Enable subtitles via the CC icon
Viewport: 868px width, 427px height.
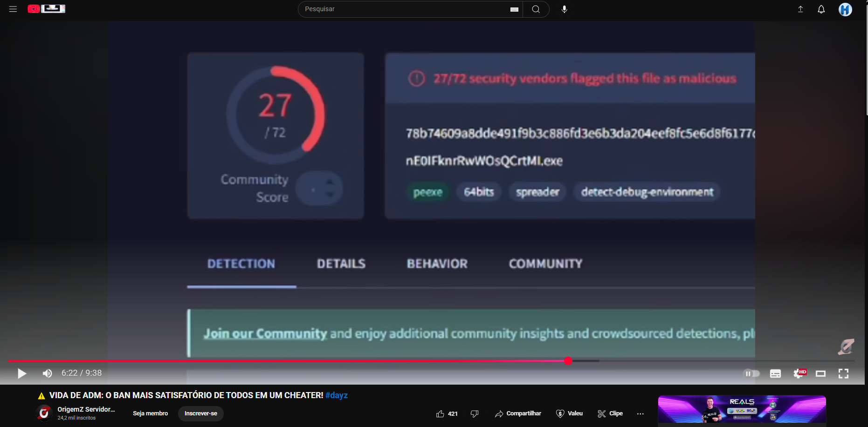(x=775, y=373)
